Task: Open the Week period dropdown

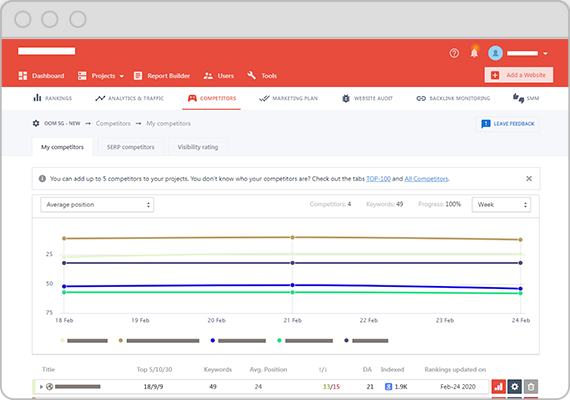Action: pos(501,204)
